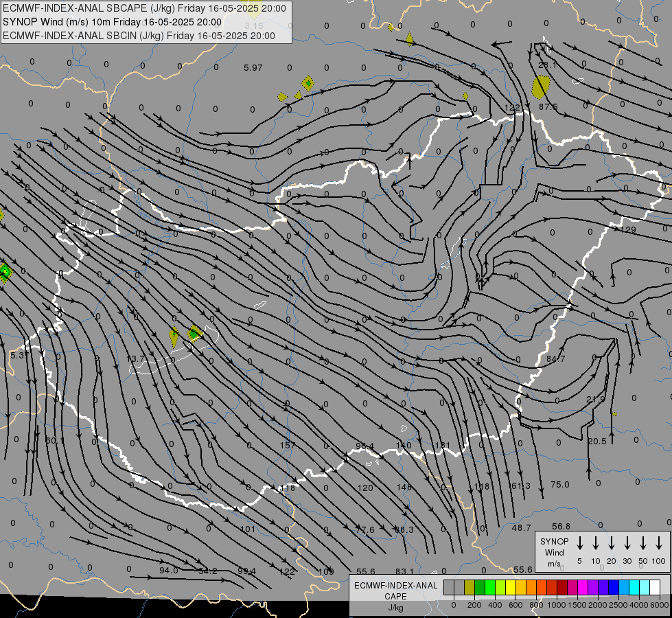Viewport: 672px width, 618px height.
Task: Click the 28.1 value in the upper right
Action: tap(547, 65)
